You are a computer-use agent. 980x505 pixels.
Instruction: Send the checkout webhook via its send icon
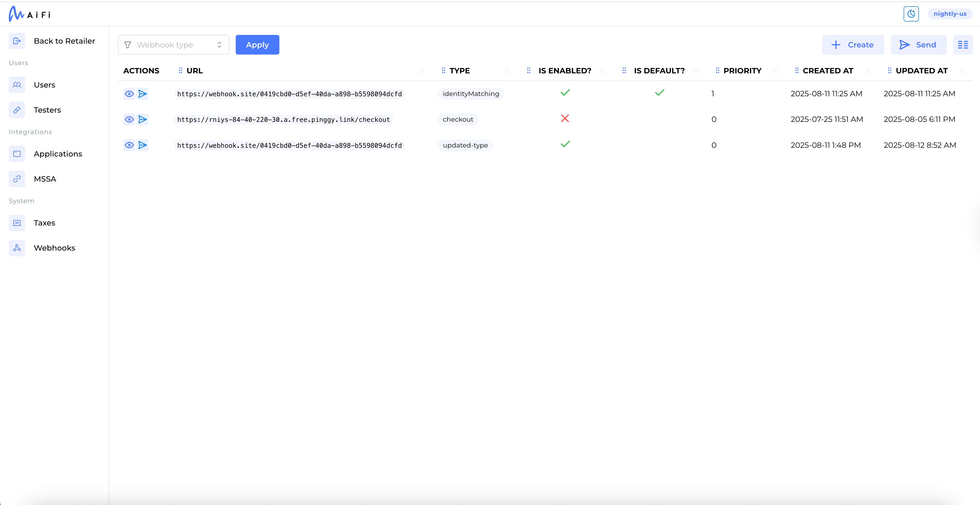point(143,119)
